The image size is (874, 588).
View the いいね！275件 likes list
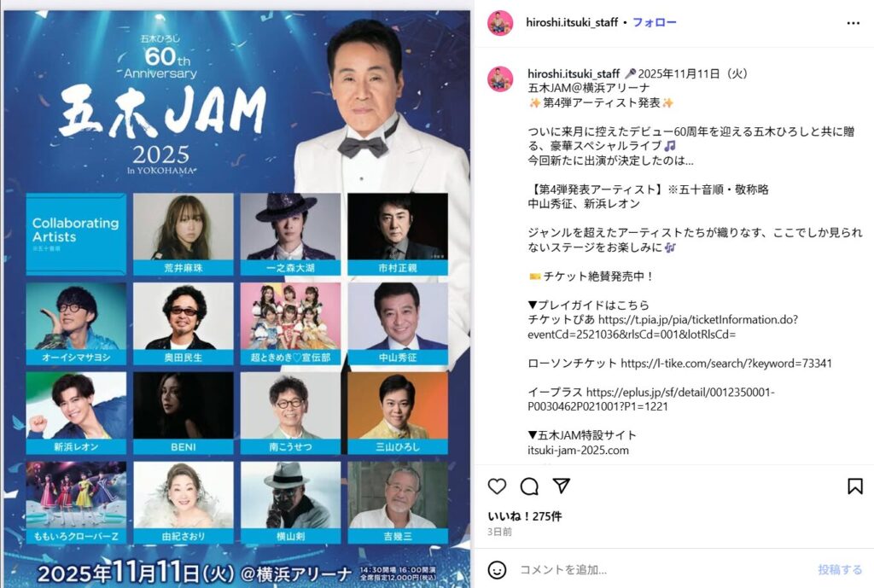[525, 516]
